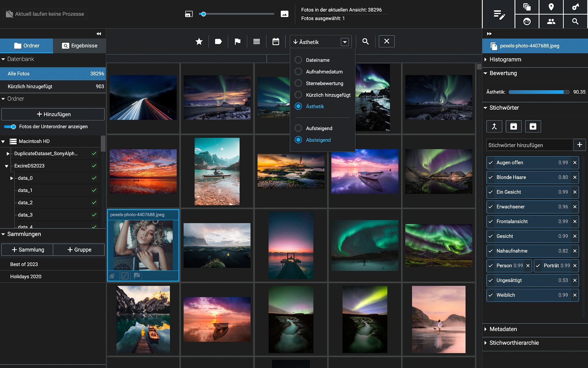Toggle Fotos der Unterordner anzeigen switch
Image resolution: width=588 pixels, height=368 pixels.
[x=10, y=127]
